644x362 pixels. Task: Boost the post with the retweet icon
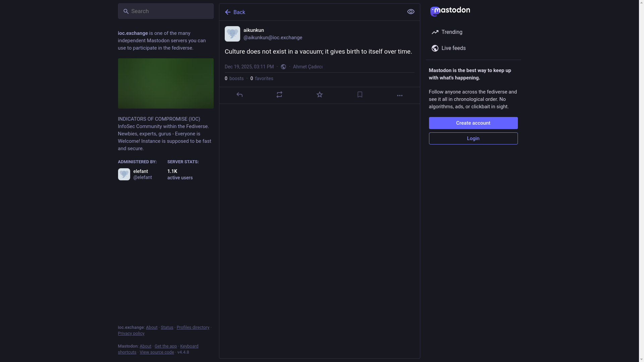point(279,95)
